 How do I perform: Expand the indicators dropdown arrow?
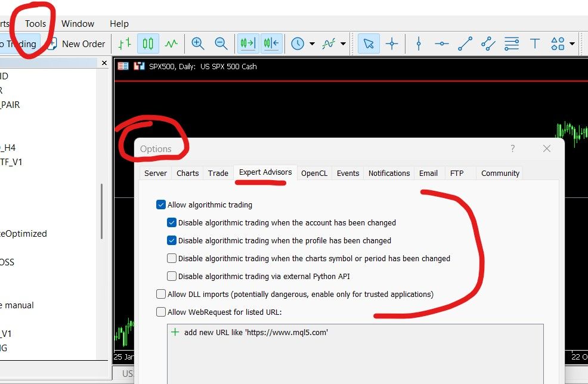pyautogui.click(x=343, y=44)
